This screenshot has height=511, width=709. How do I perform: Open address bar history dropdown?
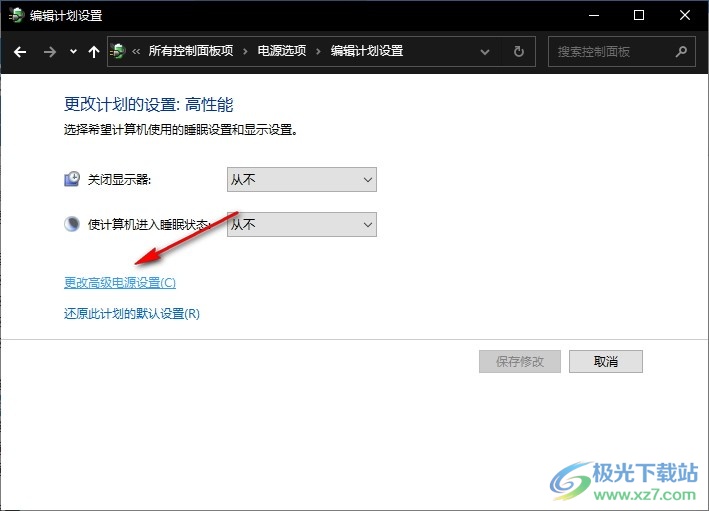(x=485, y=52)
